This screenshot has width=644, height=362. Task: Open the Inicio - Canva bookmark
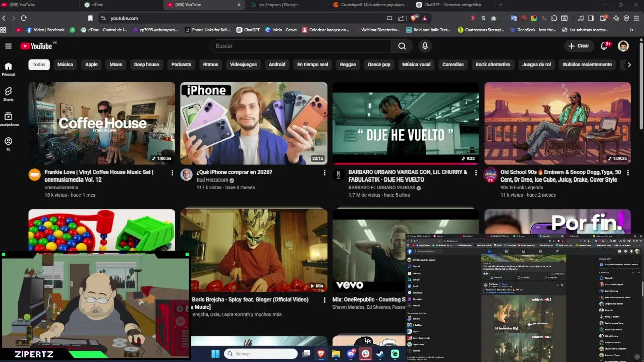[x=281, y=30]
